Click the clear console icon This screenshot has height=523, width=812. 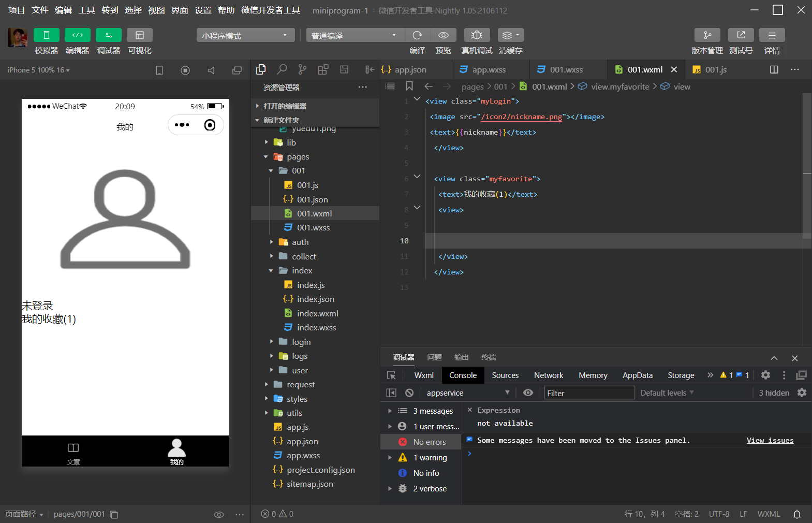(x=409, y=393)
